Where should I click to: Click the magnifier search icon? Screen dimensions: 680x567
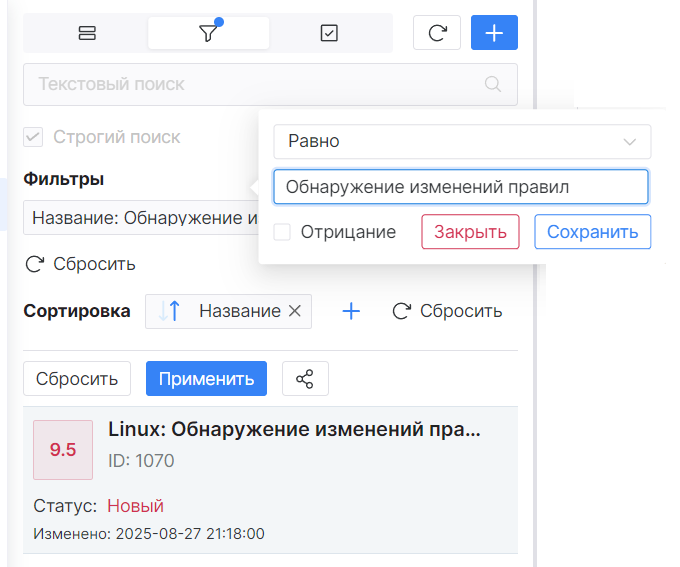(x=493, y=85)
